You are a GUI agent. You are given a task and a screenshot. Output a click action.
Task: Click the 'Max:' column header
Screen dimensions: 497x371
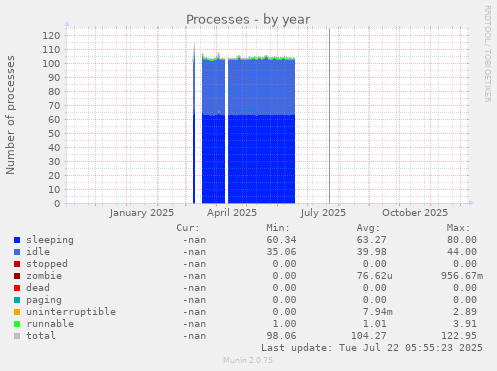tap(458, 228)
